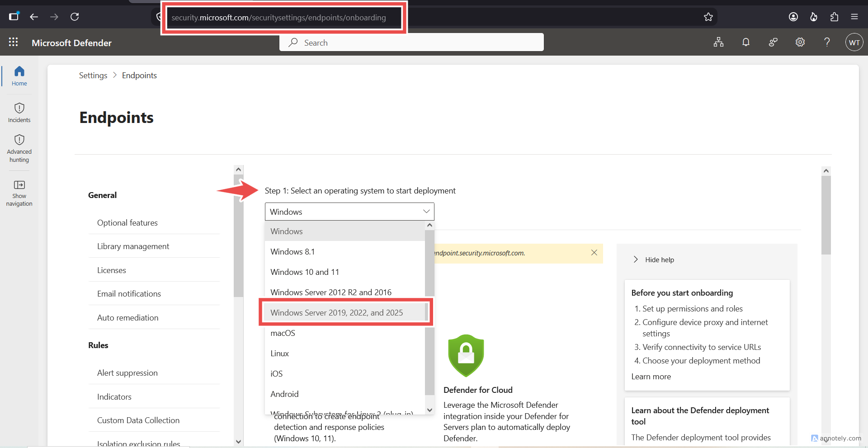Open Advanced hunting from the left rail
This screenshot has width=868, height=448.
19,148
